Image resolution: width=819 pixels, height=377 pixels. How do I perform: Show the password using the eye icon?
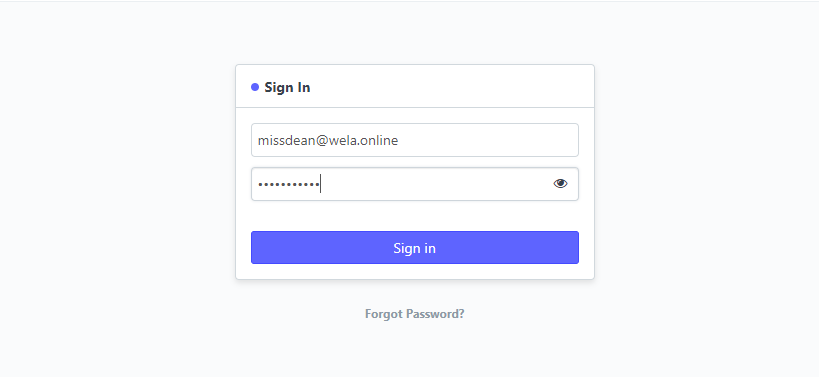click(560, 183)
